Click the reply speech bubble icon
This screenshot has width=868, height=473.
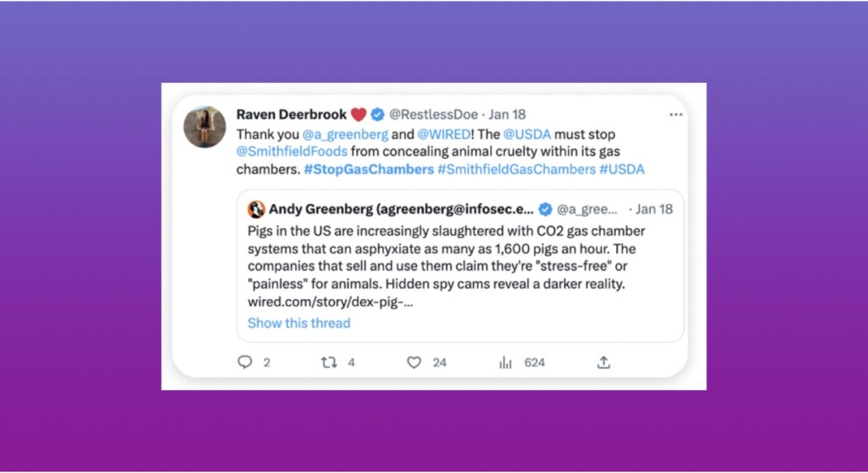[x=245, y=362]
